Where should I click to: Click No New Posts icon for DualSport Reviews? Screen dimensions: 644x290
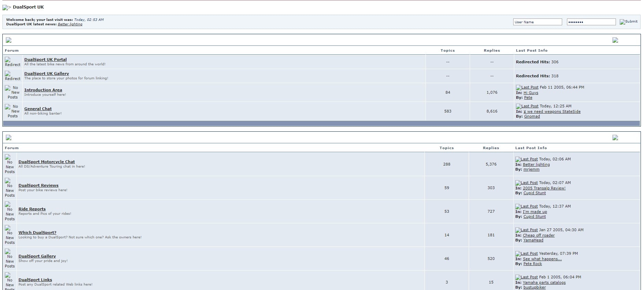point(10,188)
